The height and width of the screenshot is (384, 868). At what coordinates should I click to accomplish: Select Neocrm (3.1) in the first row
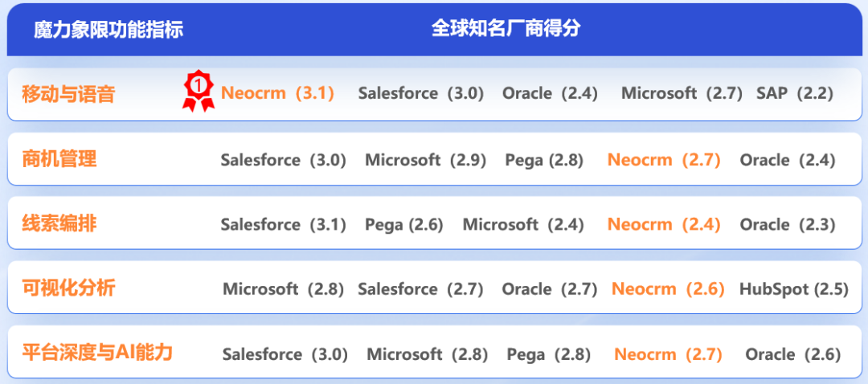pos(278,93)
